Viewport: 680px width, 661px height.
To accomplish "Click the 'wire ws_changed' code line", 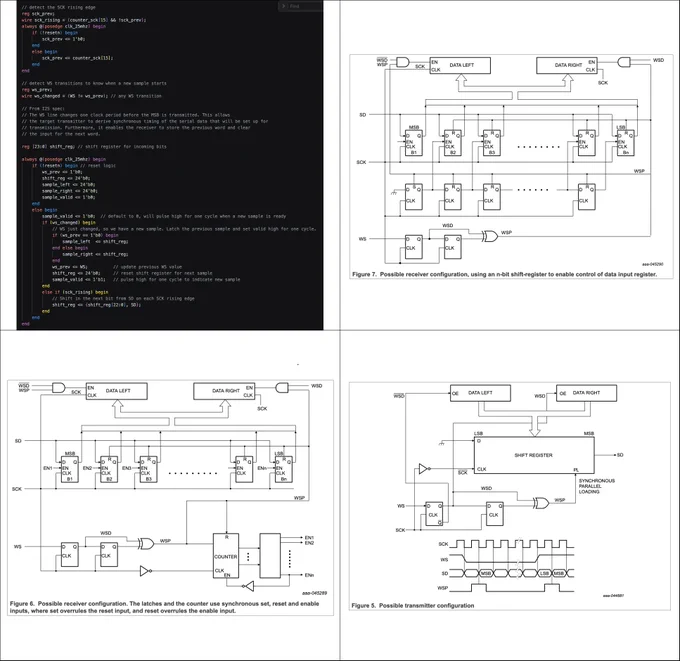I will point(92,96).
